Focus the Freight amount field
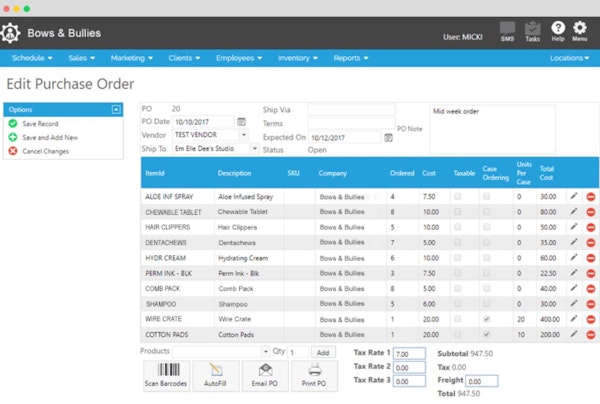Screen dimensions: 600x404 (481, 381)
